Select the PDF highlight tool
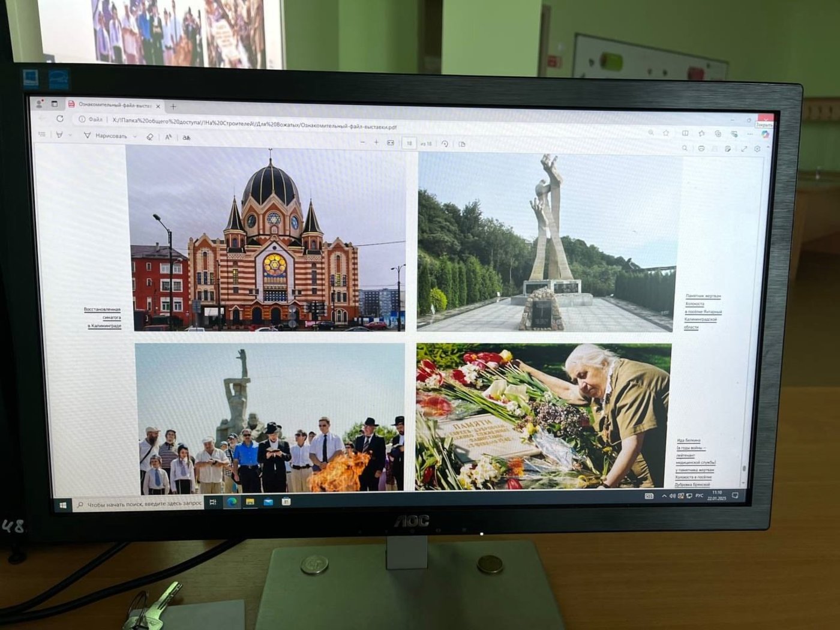 [x=59, y=135]
